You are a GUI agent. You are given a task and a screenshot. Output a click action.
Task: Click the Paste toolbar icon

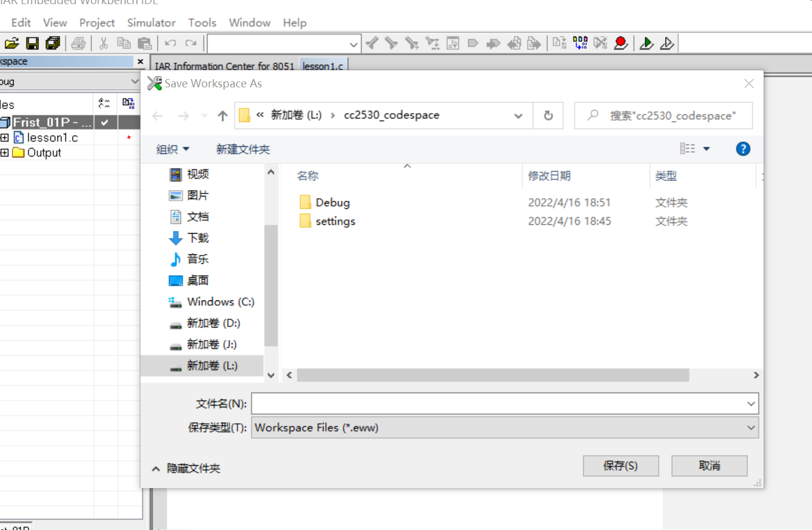point(145,43)
